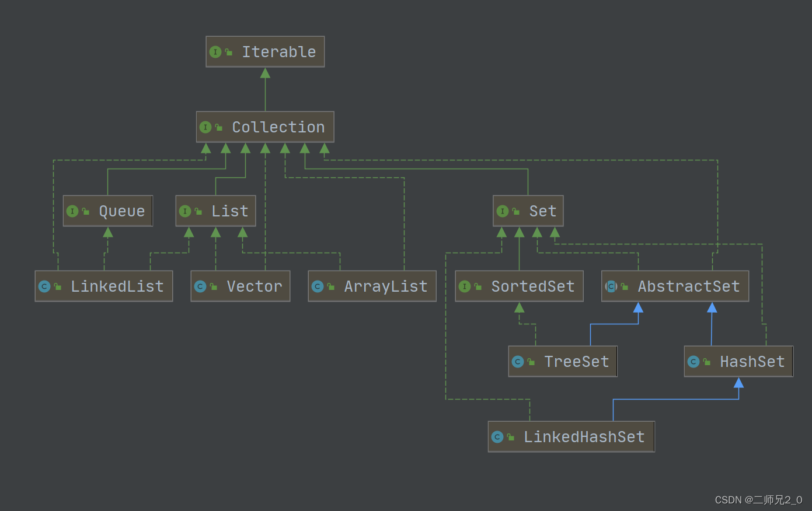Click the HashSet label text
Screen dimensions: 812x511
(752, 362)
